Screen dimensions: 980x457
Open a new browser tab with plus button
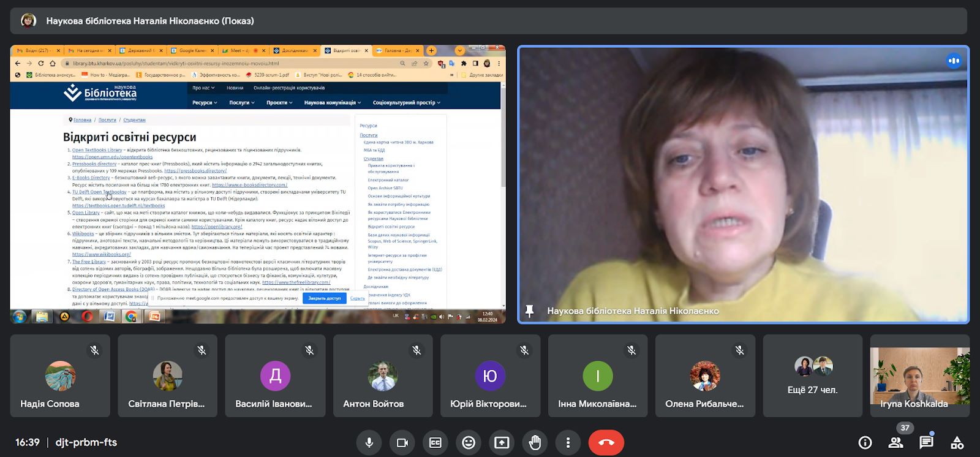point(431,50)
